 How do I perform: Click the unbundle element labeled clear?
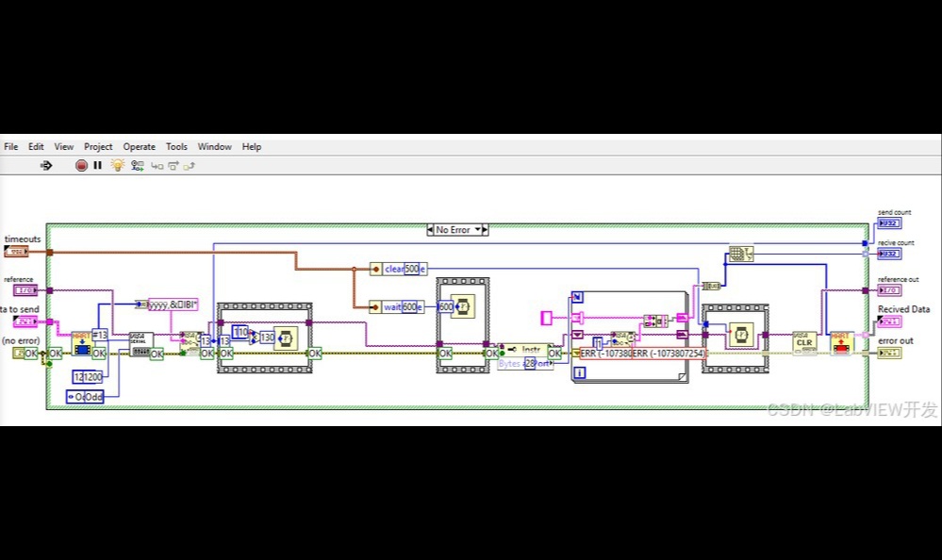point(398,269)
